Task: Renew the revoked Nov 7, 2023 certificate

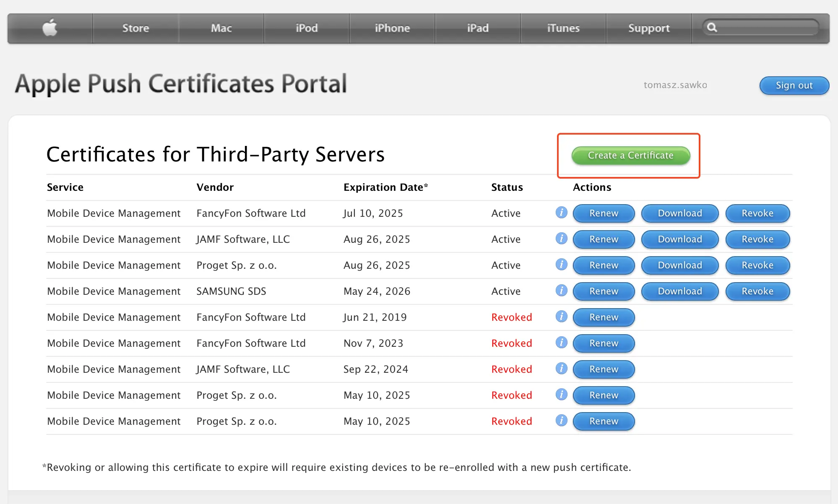Action: 604,343
